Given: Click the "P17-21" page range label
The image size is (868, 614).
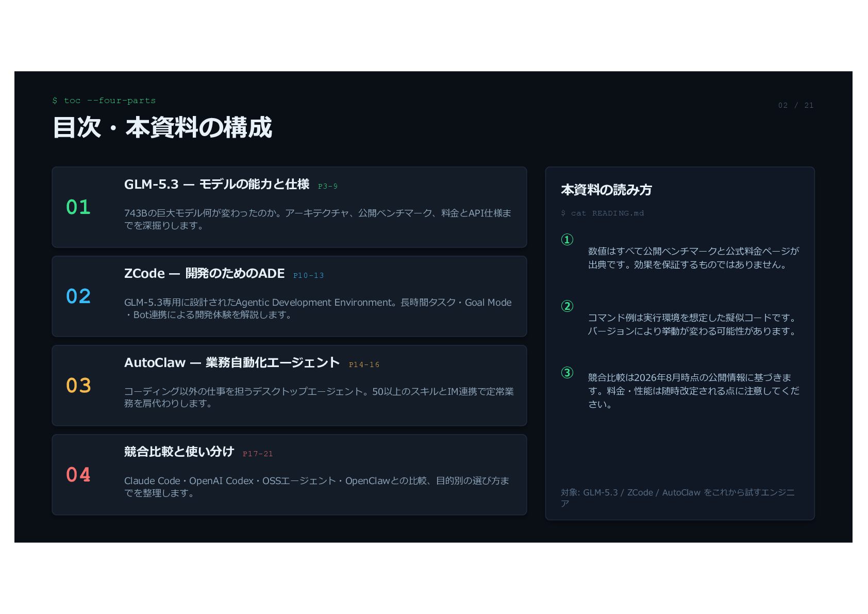Looking at the screenshot, I should coord(258,454).
